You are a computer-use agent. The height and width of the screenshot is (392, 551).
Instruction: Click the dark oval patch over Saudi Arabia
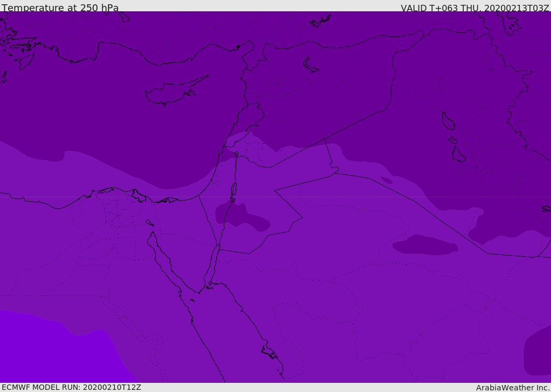(425, 246)
